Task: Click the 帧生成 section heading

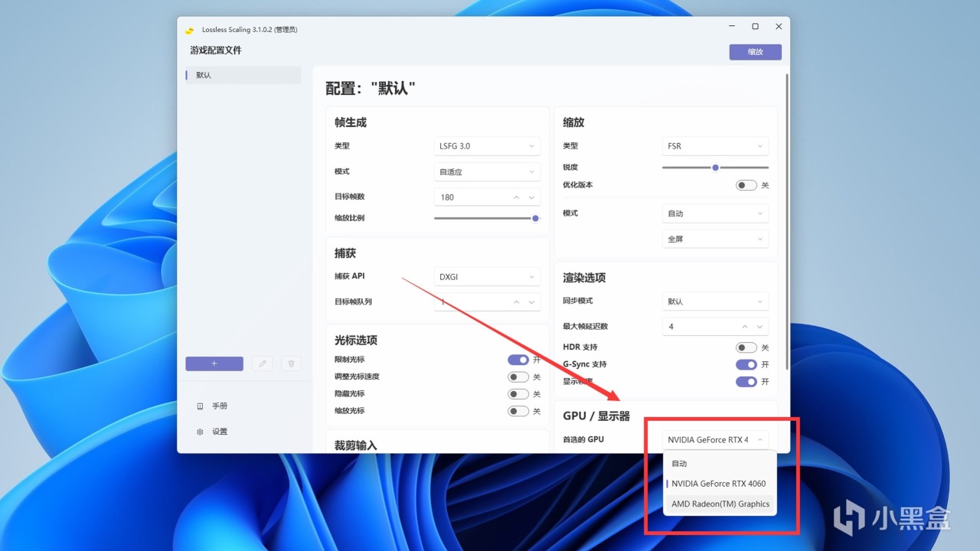Action: 351,122
